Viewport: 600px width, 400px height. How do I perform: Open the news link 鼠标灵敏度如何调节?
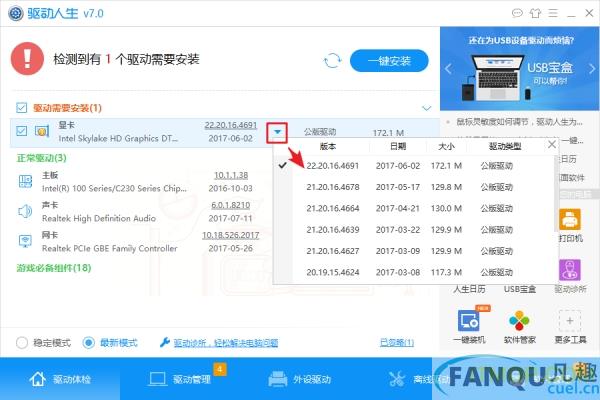tap(519, 122)
